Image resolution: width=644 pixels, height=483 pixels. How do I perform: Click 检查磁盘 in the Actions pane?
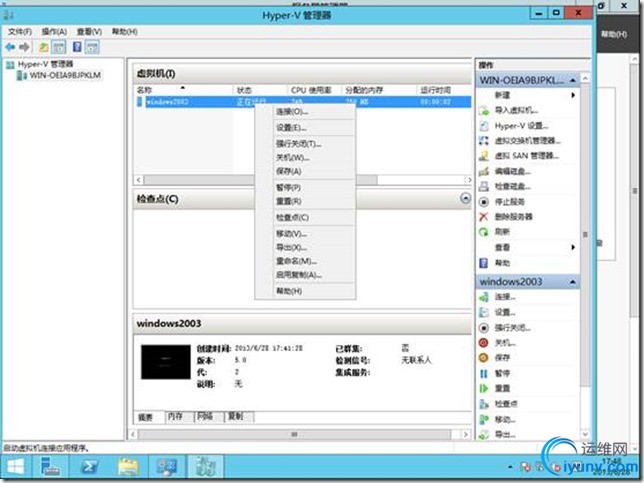pyautogui.click(x=513, y=186)
